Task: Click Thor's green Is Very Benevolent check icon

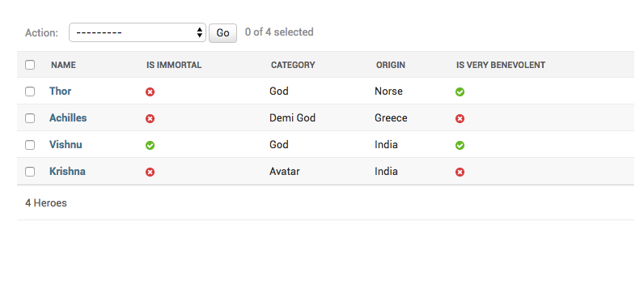Action: tap(460, 92)
